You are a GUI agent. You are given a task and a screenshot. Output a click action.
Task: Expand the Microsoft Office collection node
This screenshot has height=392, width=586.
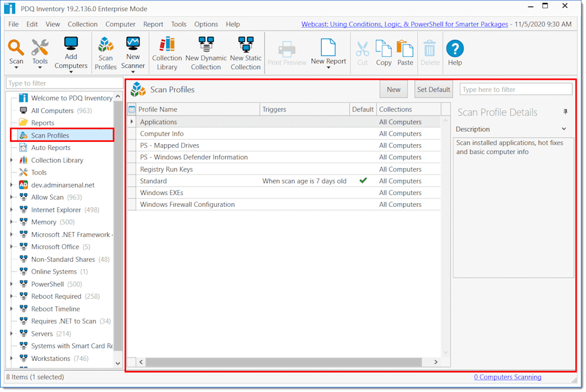pyautogui.click(x=11, y=247)
